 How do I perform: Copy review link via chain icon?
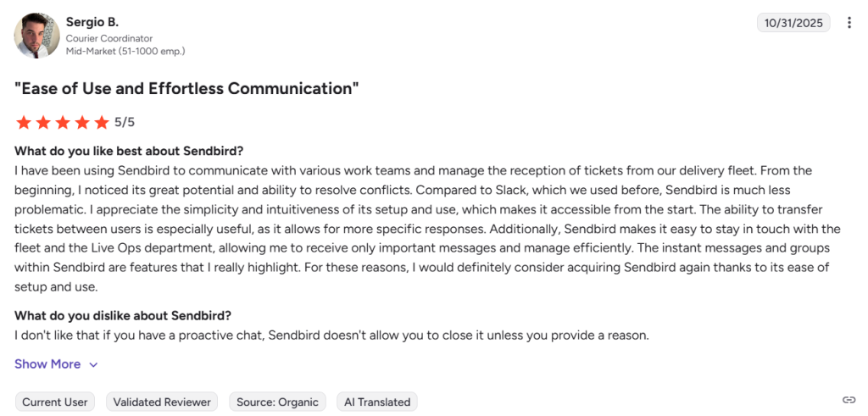(x=849, y=400)
